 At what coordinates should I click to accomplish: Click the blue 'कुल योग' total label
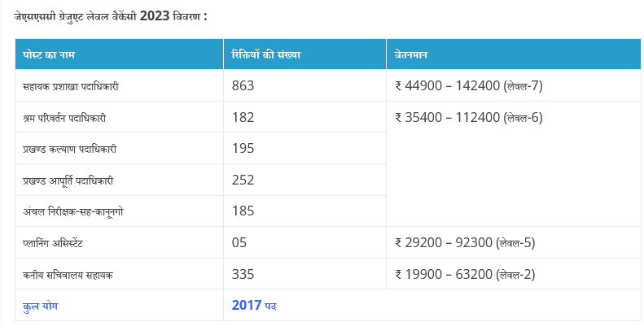click(41, 306)
